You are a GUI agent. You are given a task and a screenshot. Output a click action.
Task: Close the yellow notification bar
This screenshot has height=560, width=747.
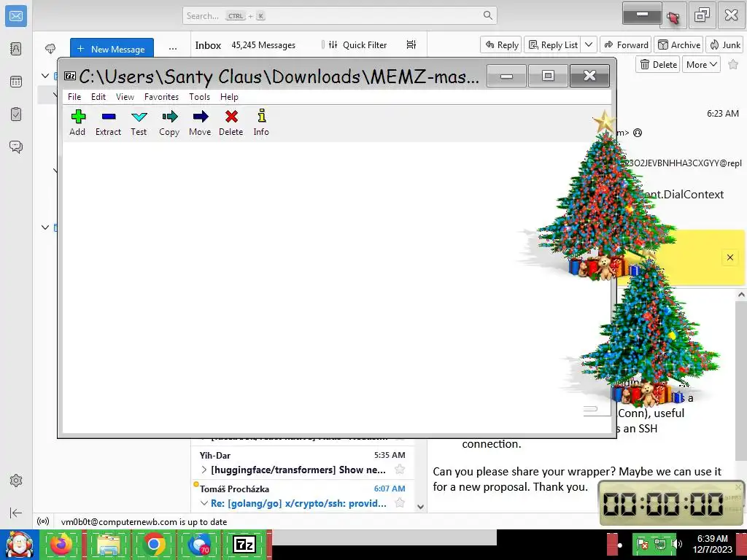coord(729,257)
